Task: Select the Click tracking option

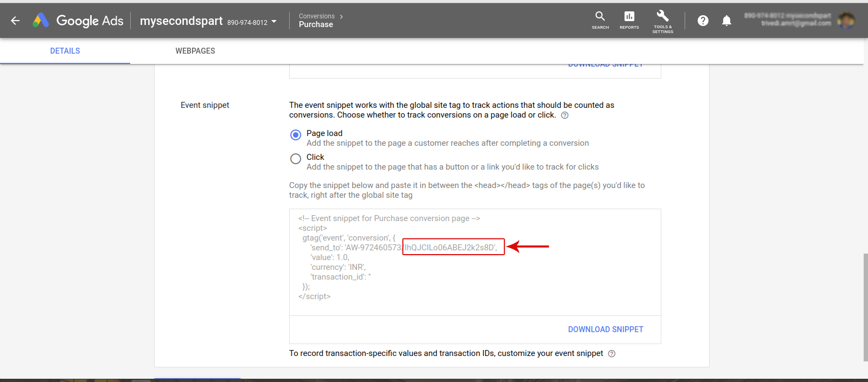Action: 296,159
